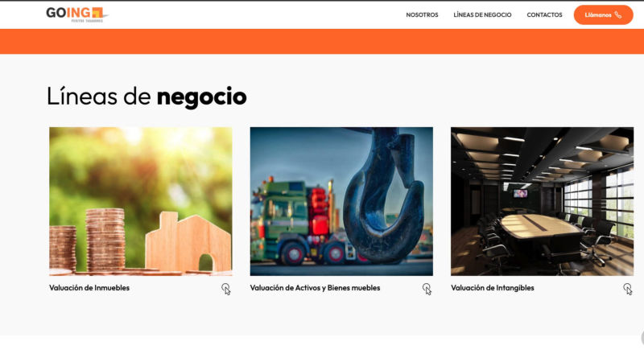
Task: Open the Nosotros menu item
Action: click(x=422, y=14)
